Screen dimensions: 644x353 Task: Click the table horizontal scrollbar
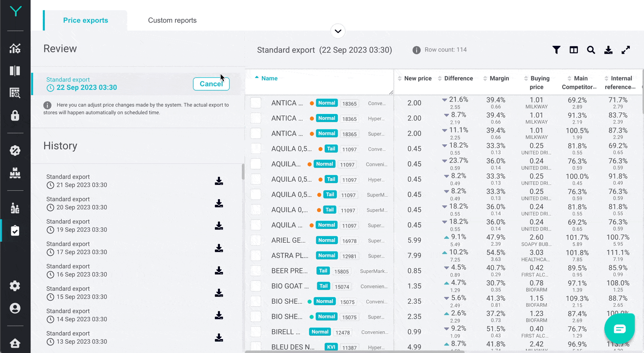tap(354, 352)
